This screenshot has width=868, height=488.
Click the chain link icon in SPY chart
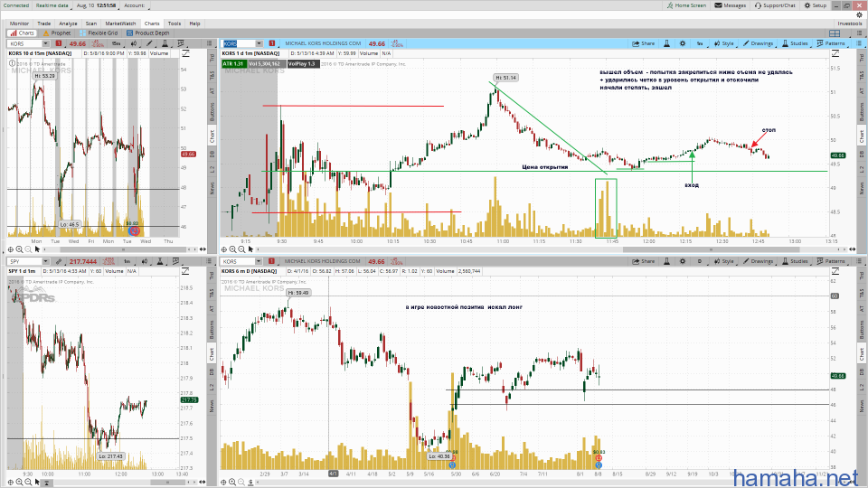point(58,261)
